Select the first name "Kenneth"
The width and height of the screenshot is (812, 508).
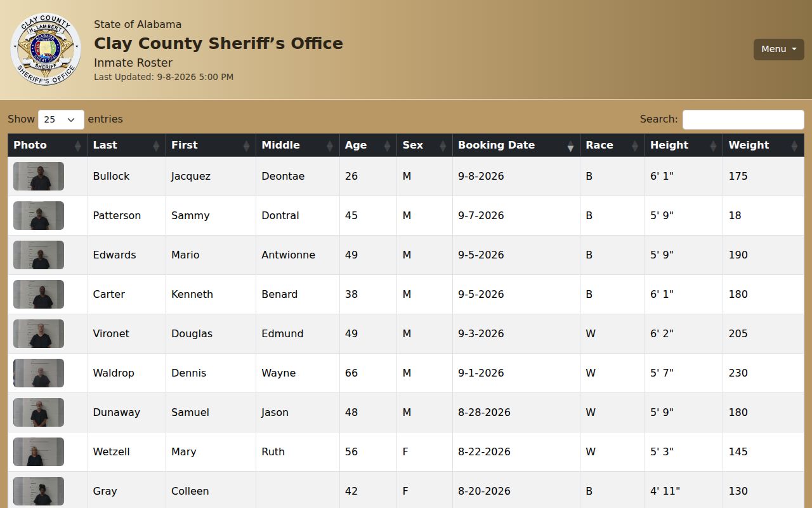coord(192,295)
